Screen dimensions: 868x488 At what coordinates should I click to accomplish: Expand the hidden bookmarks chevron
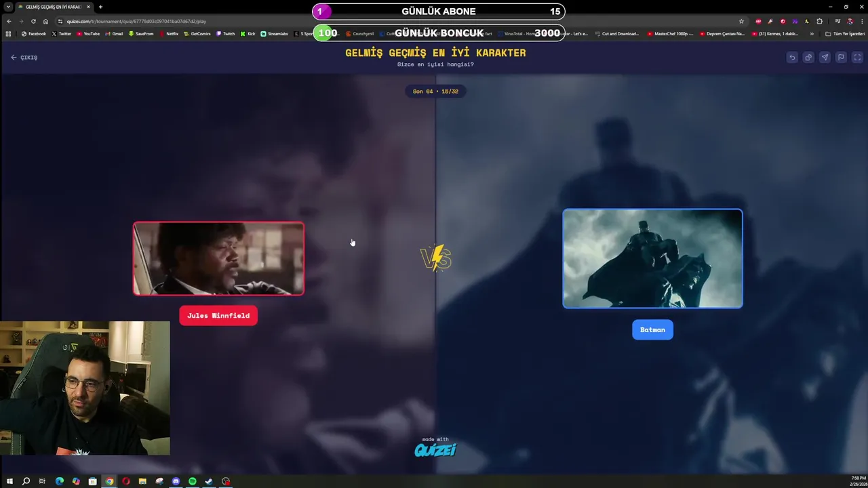pos(812,33)
